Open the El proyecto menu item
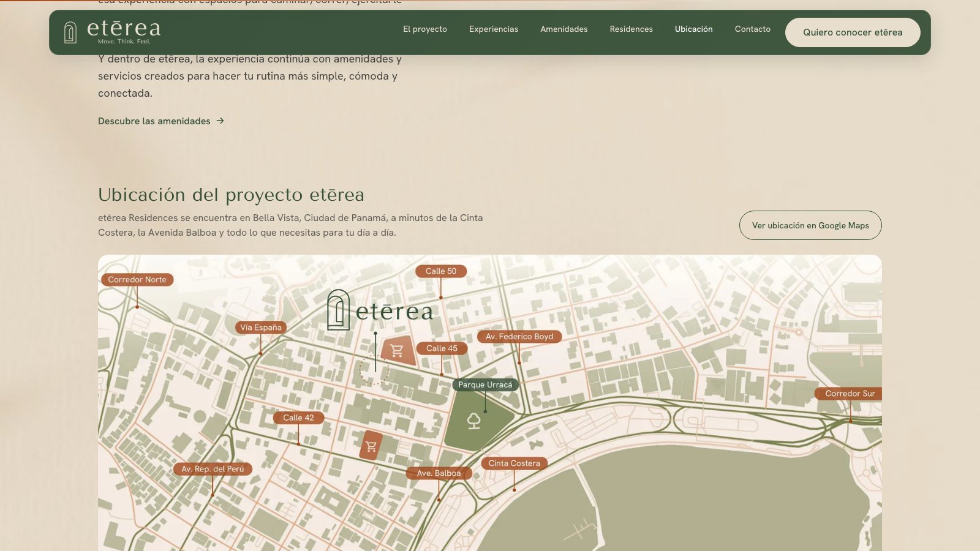Image resolution: width=980 pixels, height=551 pixels. (425, 29)
